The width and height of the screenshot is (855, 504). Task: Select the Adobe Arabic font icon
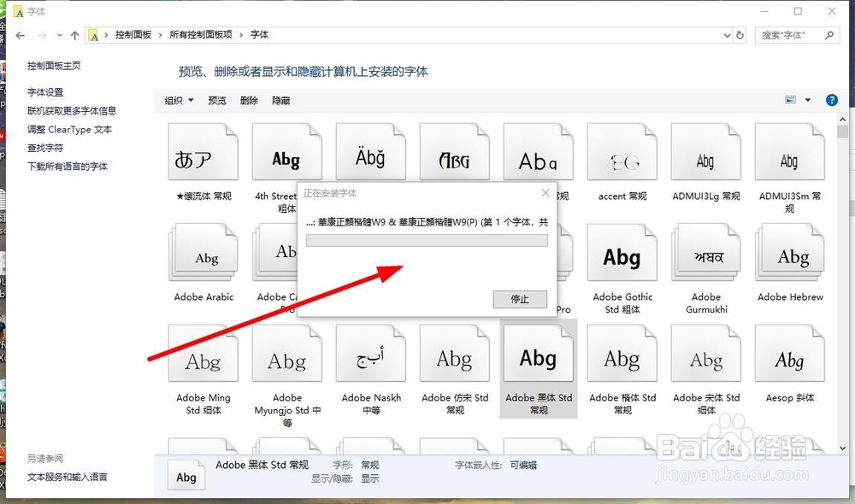coord(203,252)
